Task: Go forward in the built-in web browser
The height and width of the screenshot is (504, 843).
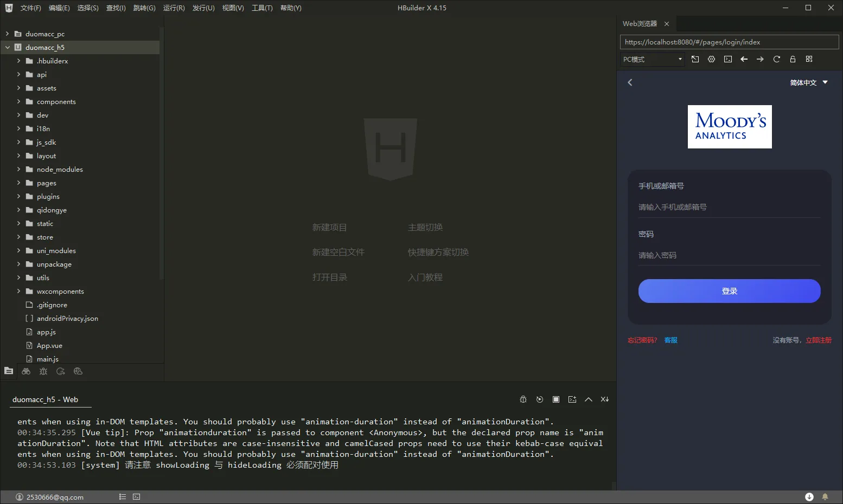Action: [761, 59]
